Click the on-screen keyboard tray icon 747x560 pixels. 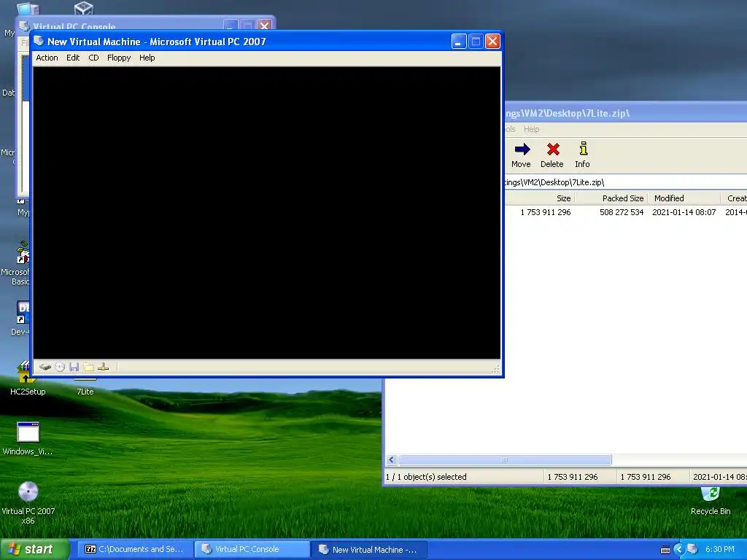pyautogui.click(x=665, y=550)
